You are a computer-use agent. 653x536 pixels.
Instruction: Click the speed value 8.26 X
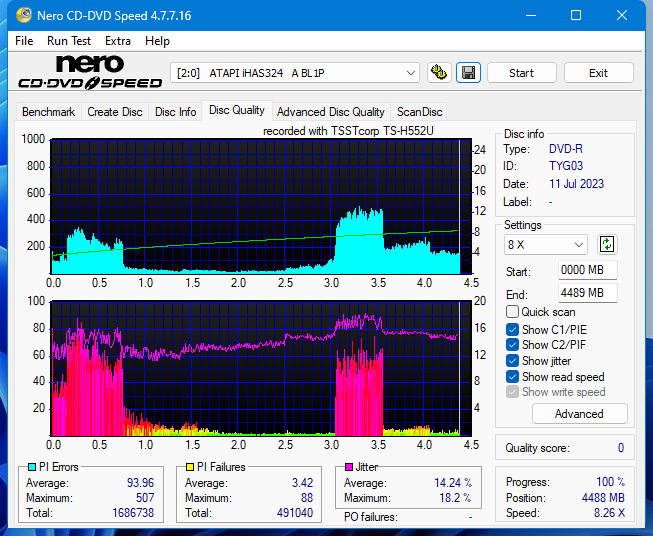609,513
